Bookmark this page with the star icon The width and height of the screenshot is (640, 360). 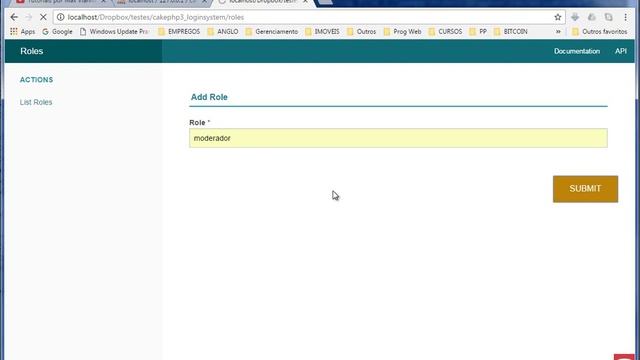(558, 17)
